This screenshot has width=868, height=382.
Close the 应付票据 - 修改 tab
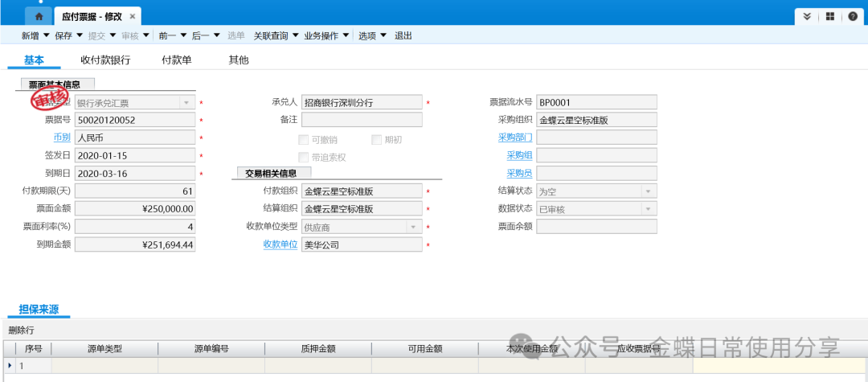pos(133,16)
